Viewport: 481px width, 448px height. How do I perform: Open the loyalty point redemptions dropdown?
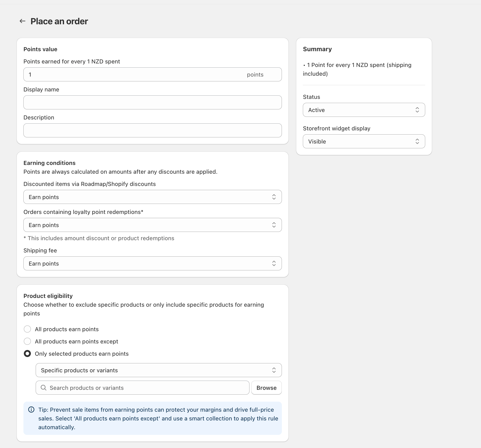[153, 225]
